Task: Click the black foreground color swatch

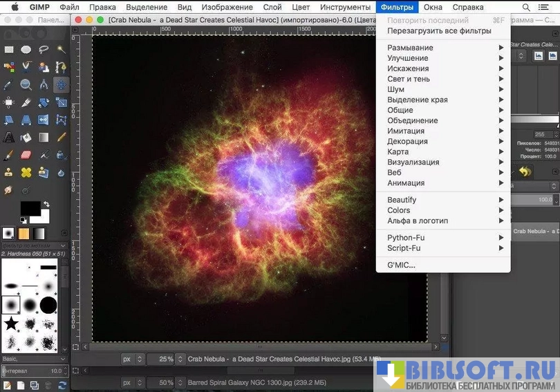Action: 30,207
